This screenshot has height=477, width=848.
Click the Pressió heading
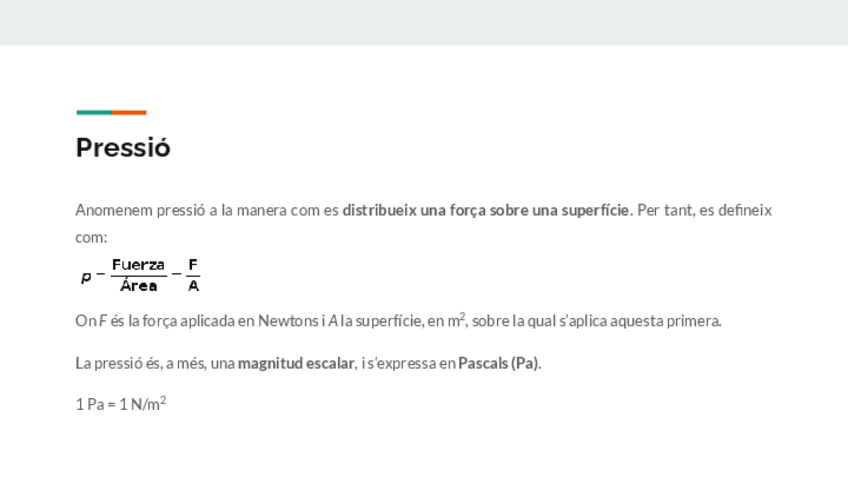(123, 148)
